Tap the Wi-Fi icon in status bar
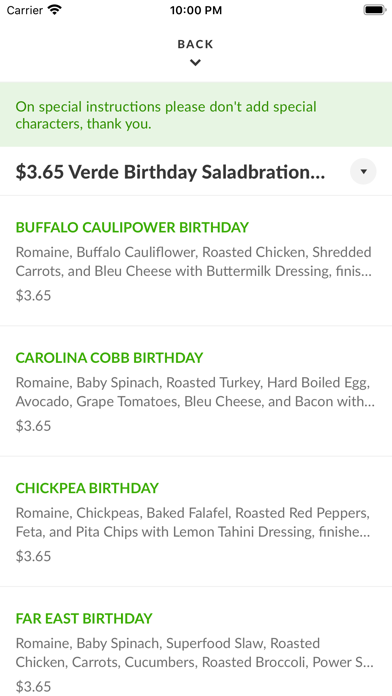Viewport: 392px width, 696px height. click(x=55, y=10)
